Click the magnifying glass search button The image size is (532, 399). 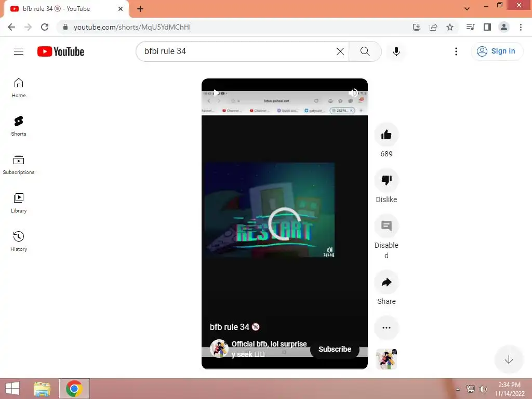(365, 51)
